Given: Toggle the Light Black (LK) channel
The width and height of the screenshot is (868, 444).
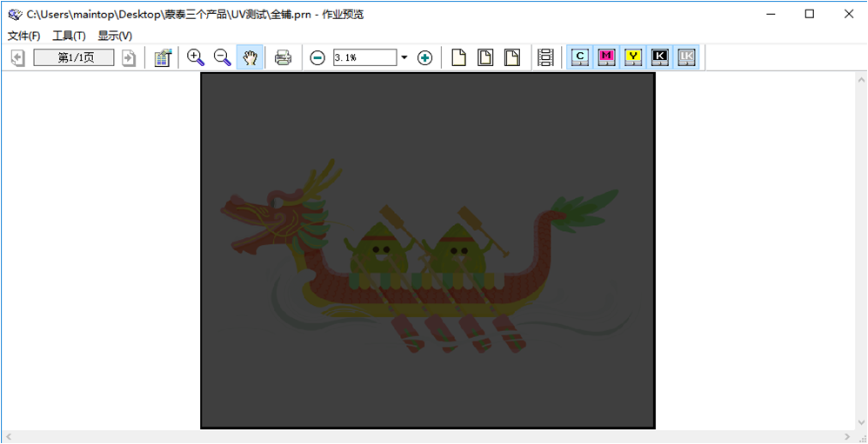Looking at the screenshot, I should coord(686,57).
